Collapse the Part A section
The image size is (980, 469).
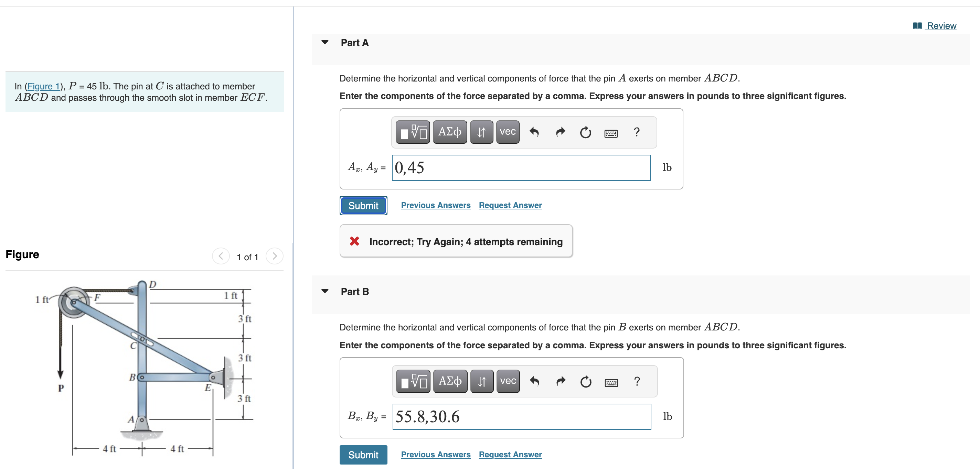tap(324, 42)
